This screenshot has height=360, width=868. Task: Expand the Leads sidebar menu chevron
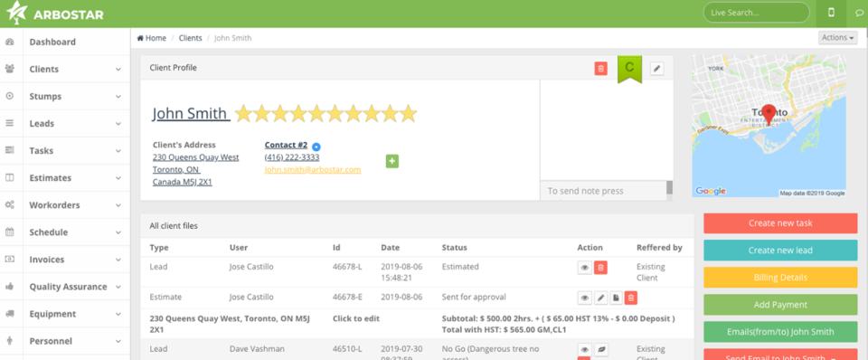pos(118,124)
